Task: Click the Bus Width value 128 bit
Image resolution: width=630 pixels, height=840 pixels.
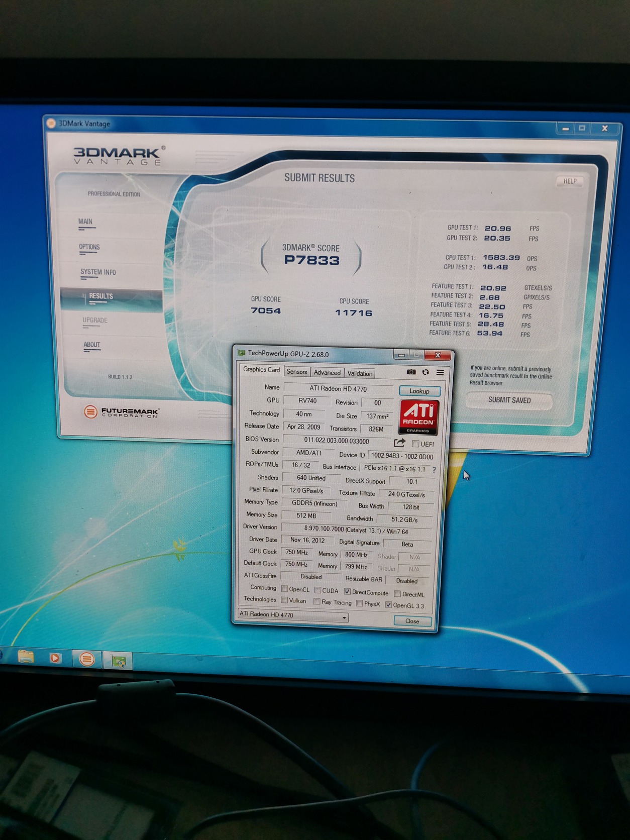Action: click(x=410, y=507)
